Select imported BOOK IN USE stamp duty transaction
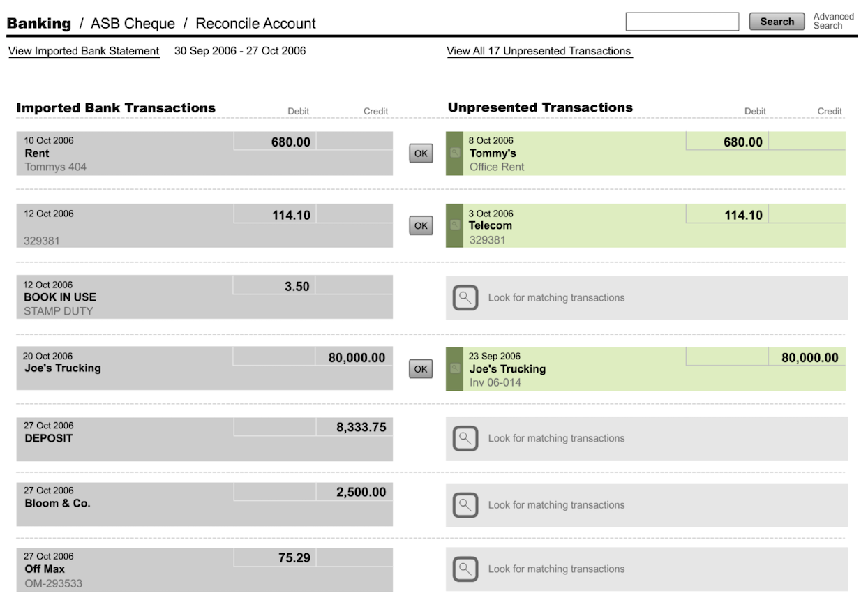Screen dimensions: 868x614 (x=204, y=297)
